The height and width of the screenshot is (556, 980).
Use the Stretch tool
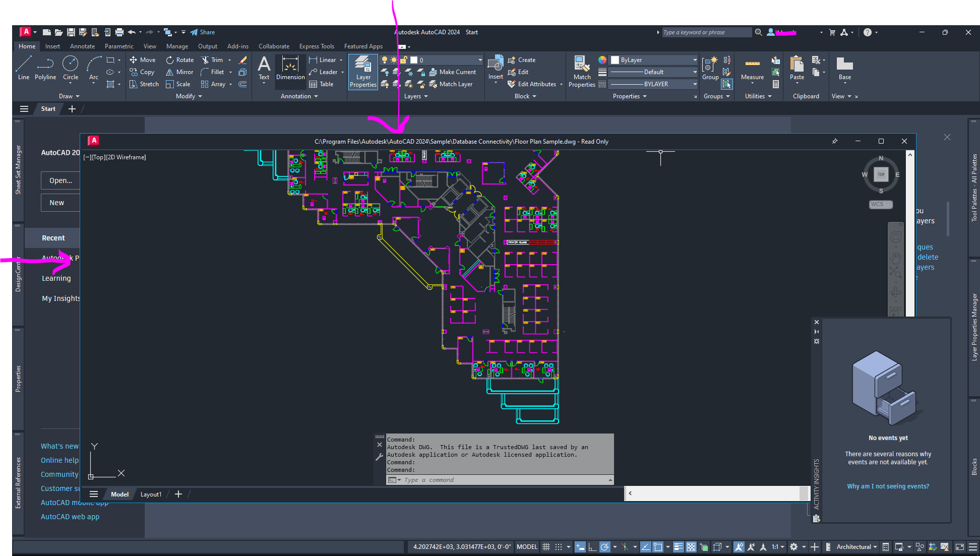(x=144, y=84)
